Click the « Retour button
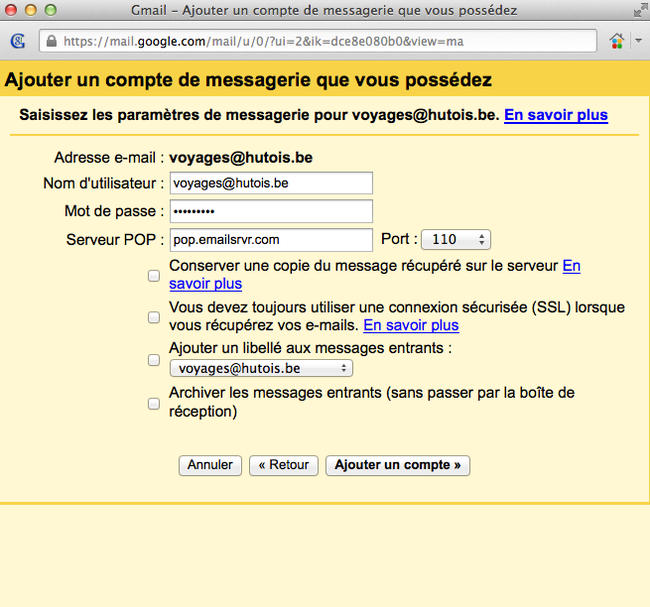Screen dimensions: 650x607 pos(284,465)
